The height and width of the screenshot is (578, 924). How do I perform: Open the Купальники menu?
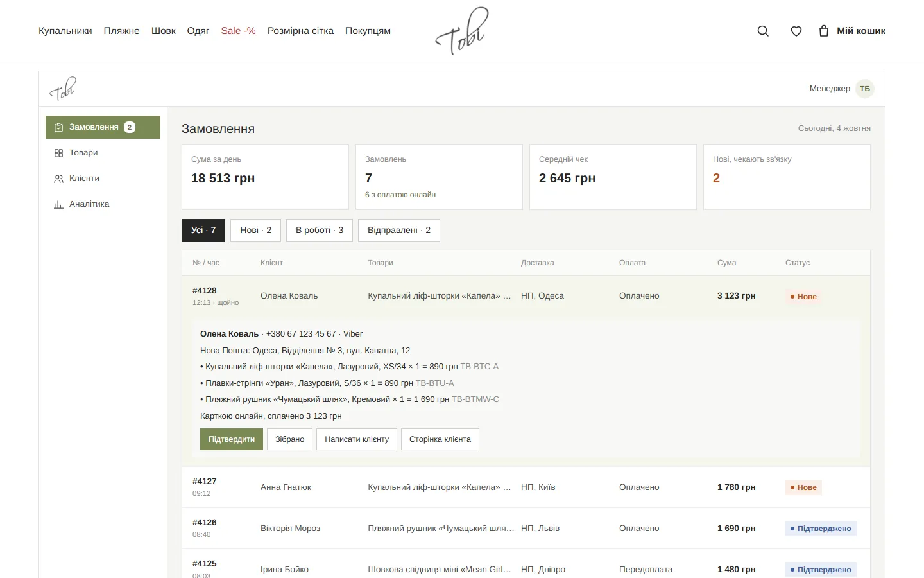click(65, 31)
